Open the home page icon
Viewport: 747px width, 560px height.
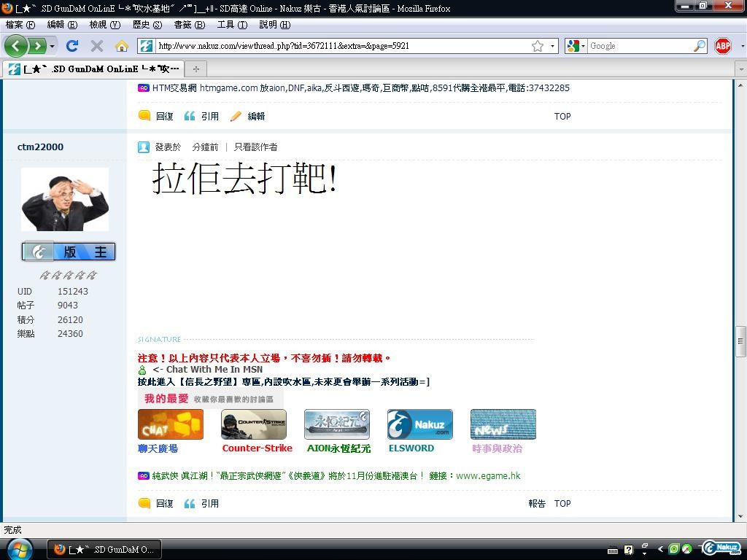[122, 46]
